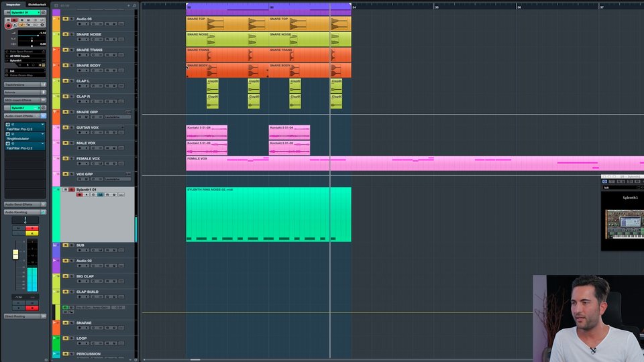Open the first FabFilter Pro-Q 2 slot menu arrow
The height and width of the screenshot is (362, 644).
42,125
